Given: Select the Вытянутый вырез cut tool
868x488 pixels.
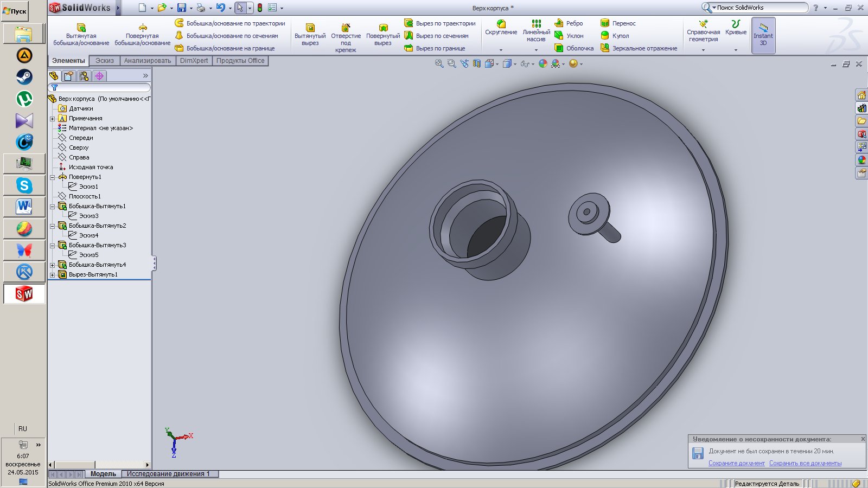Looking at the screenshot, I should (310, 35).
